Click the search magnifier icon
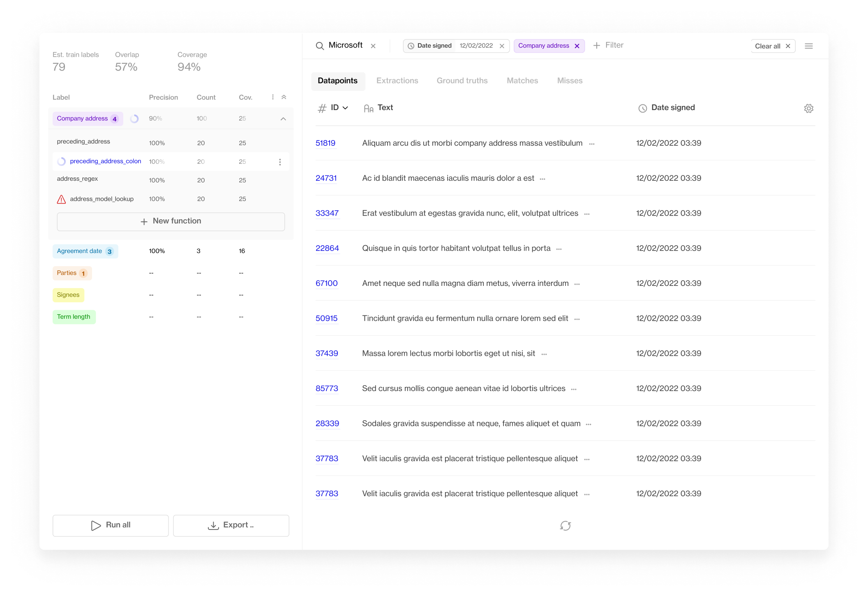The image size is (868, 596). pyautogui.click(x=320, y=46)
